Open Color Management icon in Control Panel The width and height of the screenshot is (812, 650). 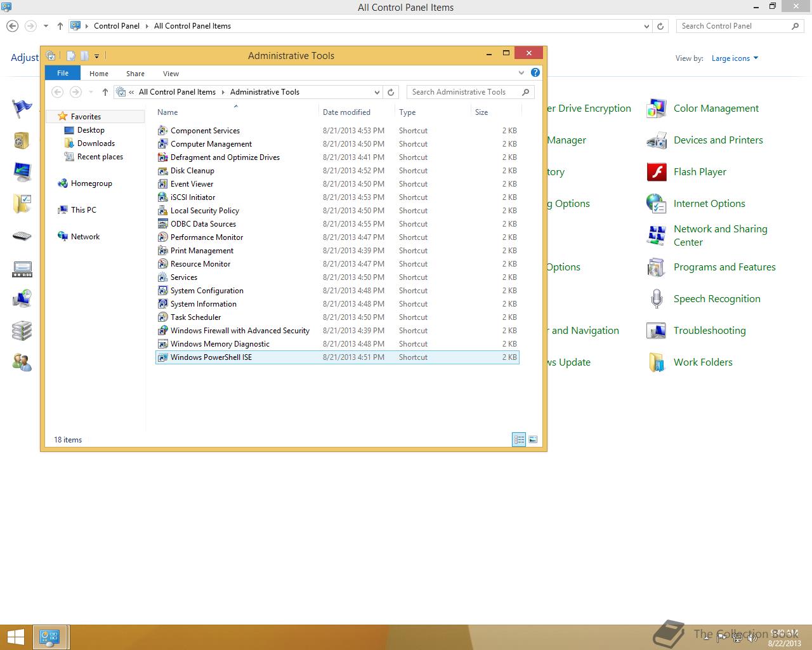656,109
